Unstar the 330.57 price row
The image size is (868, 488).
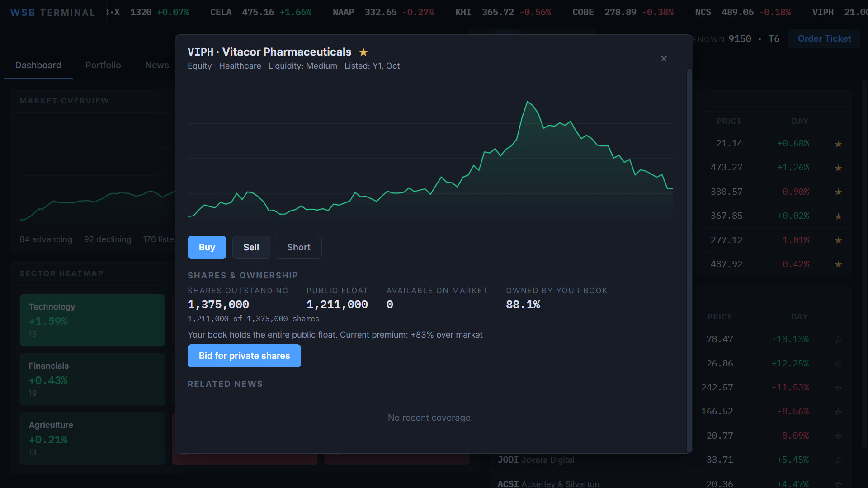pyautogui.click(x=838, y=192)
